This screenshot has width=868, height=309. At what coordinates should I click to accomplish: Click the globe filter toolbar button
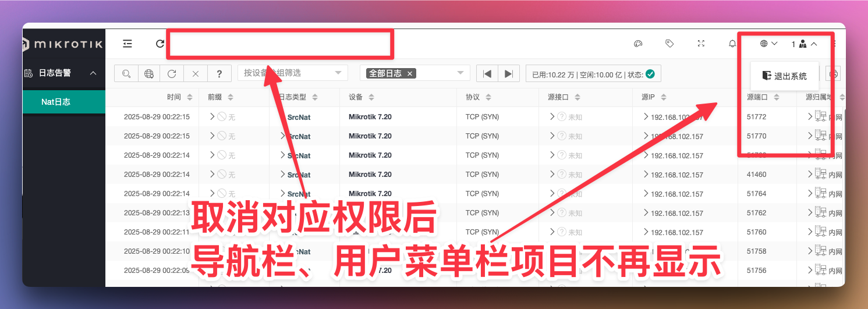point(149,74)
